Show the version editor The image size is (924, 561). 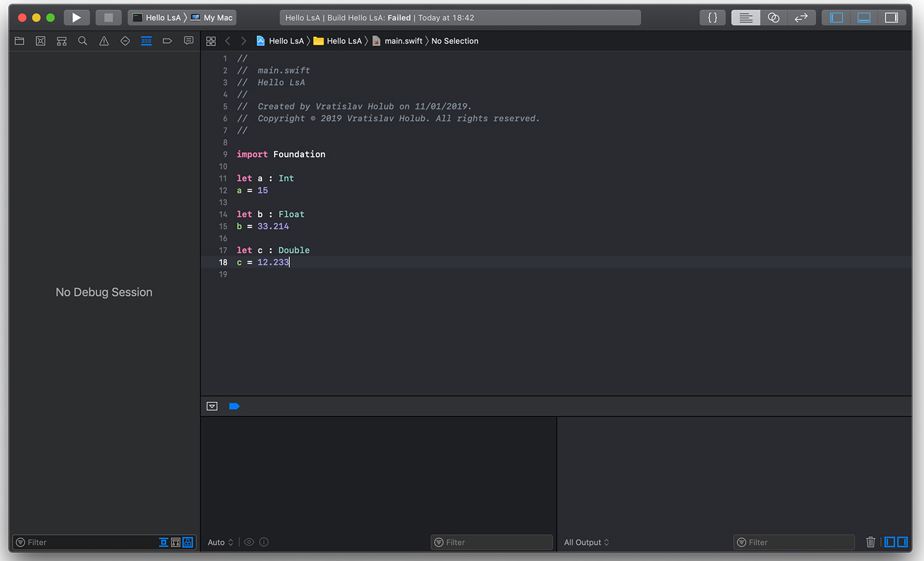tap(801, 18)
